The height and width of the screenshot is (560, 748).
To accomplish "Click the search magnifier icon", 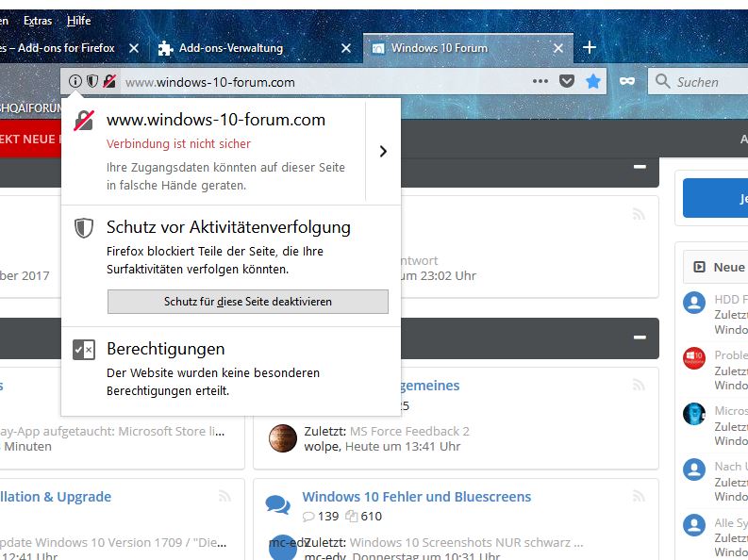I will 662,81.
